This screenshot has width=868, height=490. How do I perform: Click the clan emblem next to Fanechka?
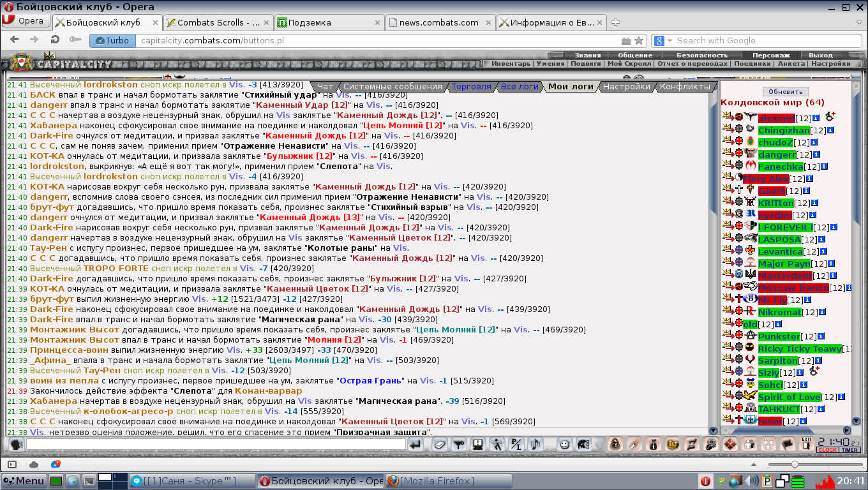click(751, 166)
